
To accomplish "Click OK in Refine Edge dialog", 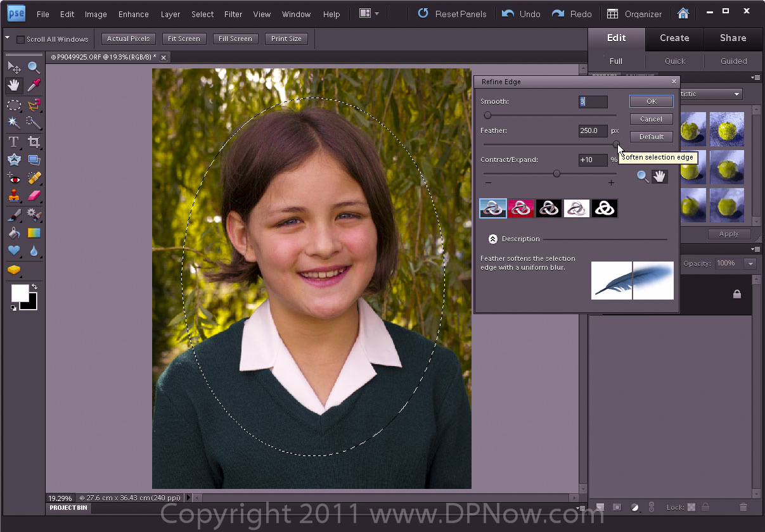I will (x=651, y=101).
